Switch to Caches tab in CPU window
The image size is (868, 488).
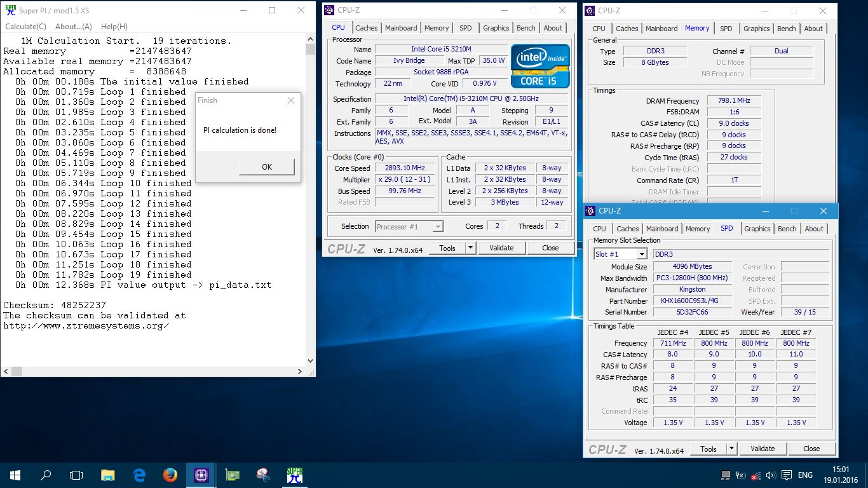tap(366, 28)
